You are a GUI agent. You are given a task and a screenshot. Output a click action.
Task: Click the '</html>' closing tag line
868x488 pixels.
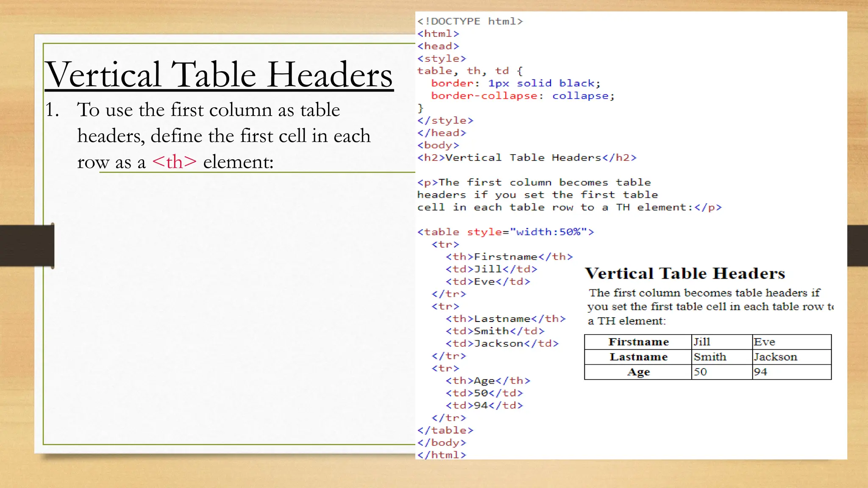[x=442, y=455]
